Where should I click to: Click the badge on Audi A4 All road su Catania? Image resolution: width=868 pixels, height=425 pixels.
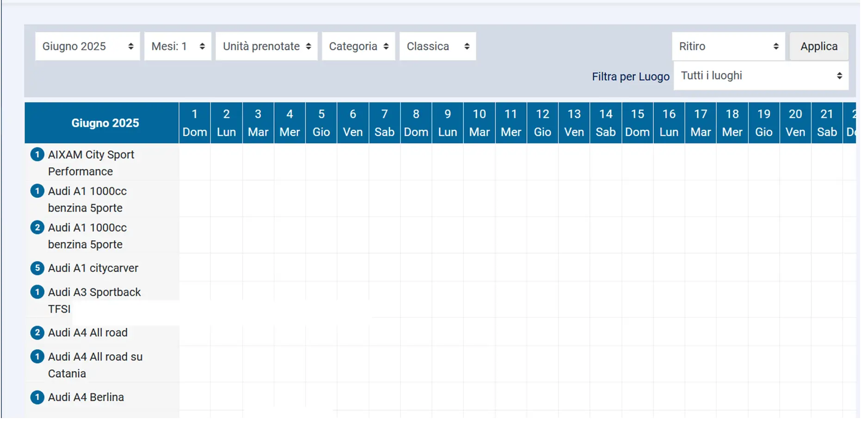click(x=37, y=356)
